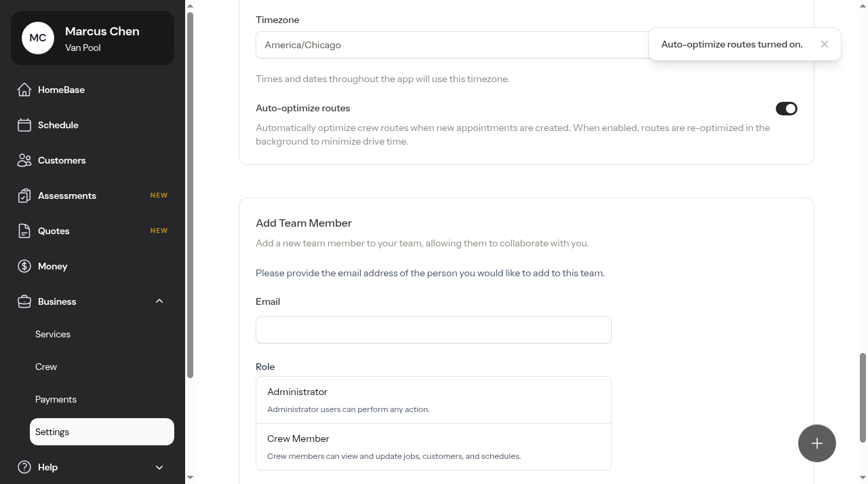This screenshot has height=484, width=868.
Task: Click the Business briefcase icon
Action: [24, 301]
